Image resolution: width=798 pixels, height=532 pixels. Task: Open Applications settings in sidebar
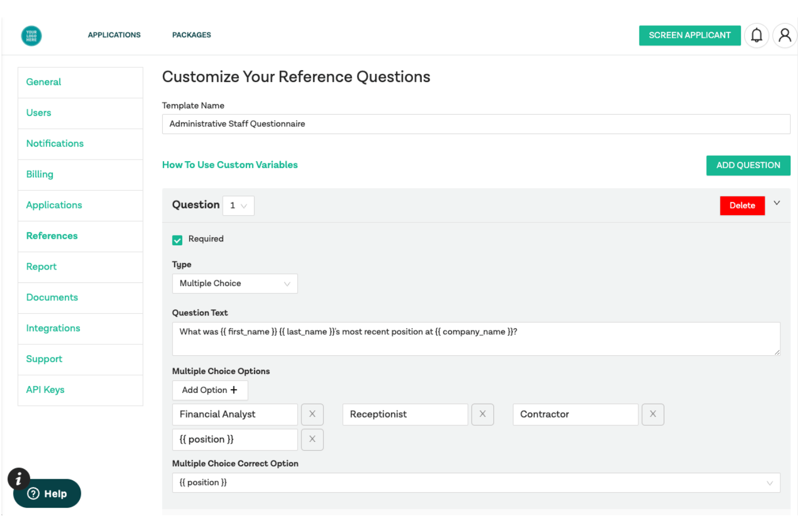coord(80,205)
